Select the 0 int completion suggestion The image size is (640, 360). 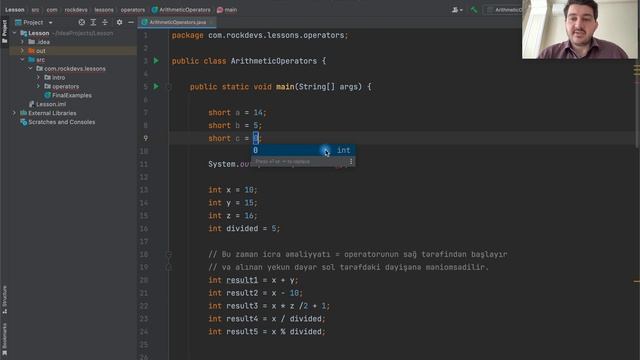(x=302, y=150)
